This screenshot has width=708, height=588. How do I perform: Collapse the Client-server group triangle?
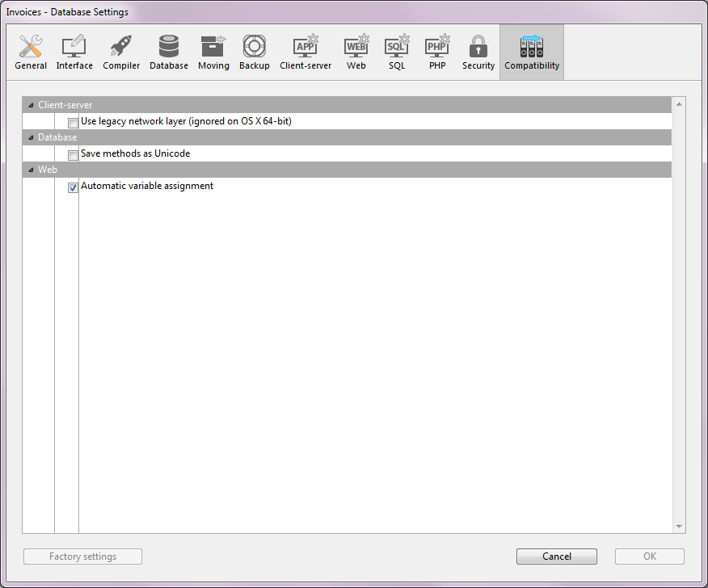click(x=31, y=105)
